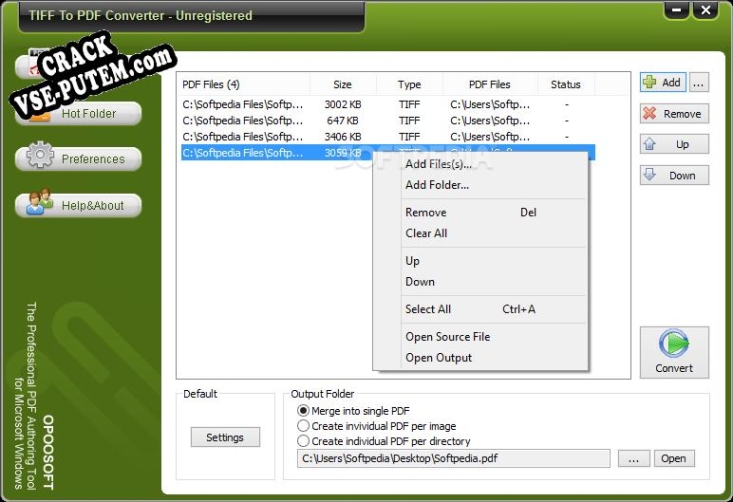The height and width of the screenshot is (502, 733).
Task: Sort by PDF Files (4) column header
Action: pos(244,85)
